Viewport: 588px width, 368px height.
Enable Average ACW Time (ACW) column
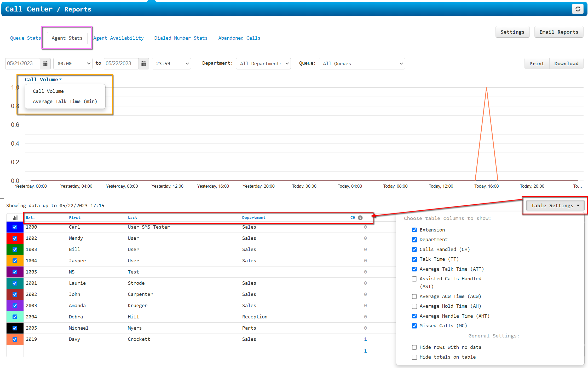coord(414,296)
